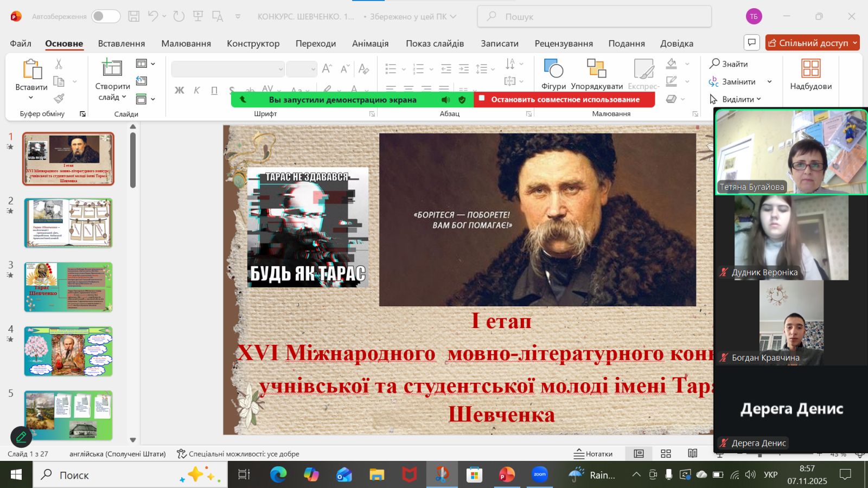
Task: Open the Animation (Анімація) tab
Action: 370,43
